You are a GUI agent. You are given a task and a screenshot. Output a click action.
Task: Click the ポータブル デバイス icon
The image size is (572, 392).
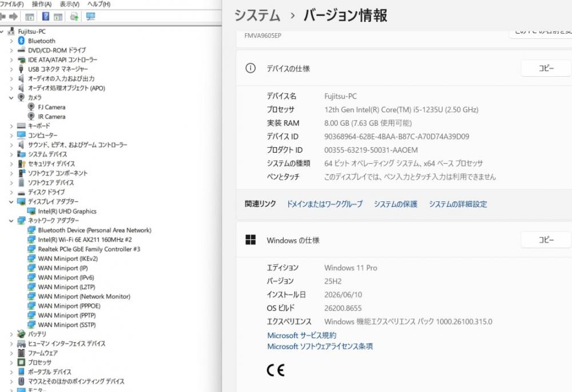[x=21, y=372]
